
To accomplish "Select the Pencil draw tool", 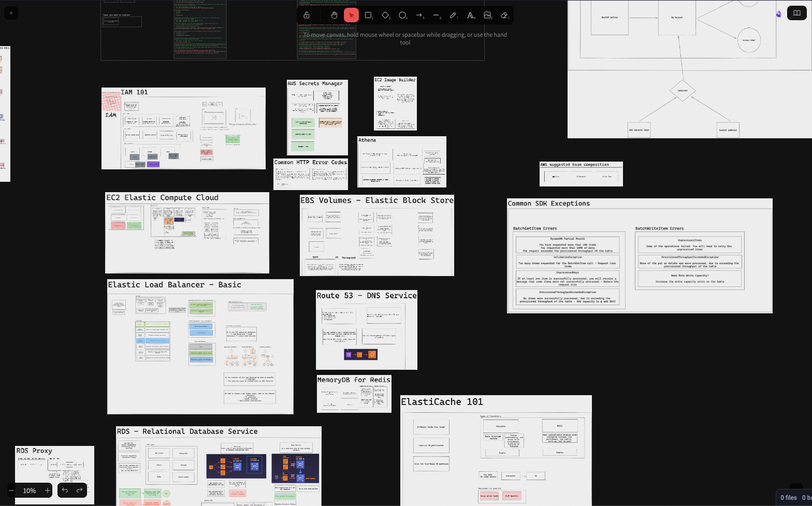I will 453,15.
